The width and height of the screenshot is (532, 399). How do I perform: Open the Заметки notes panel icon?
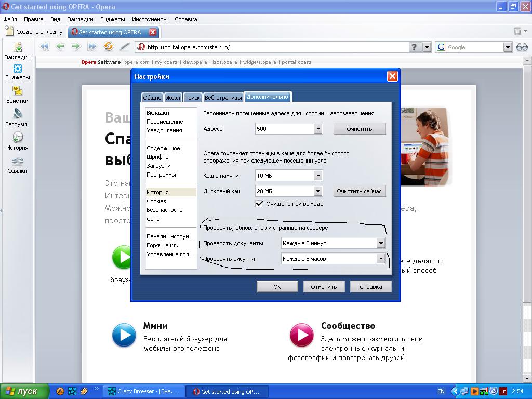click(x=17, y=90)
